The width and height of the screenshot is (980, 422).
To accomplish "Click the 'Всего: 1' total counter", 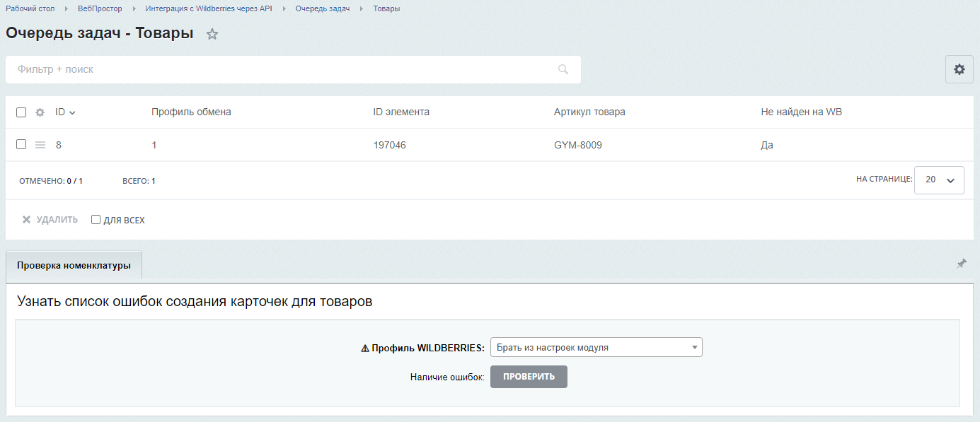I will tap(139, 181).
